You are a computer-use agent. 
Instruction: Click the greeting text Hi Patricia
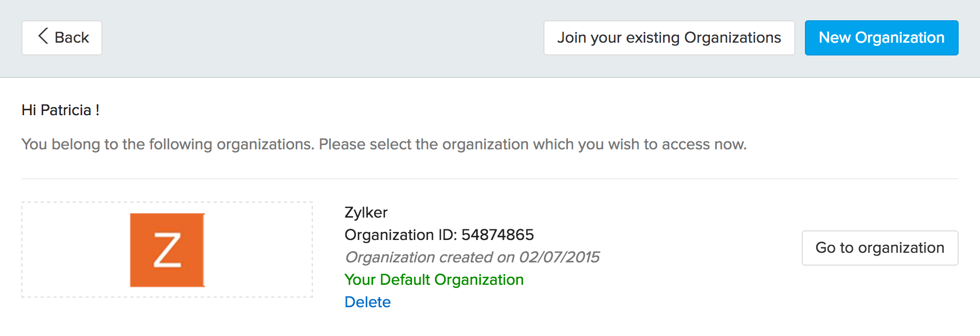coord(60,110)
